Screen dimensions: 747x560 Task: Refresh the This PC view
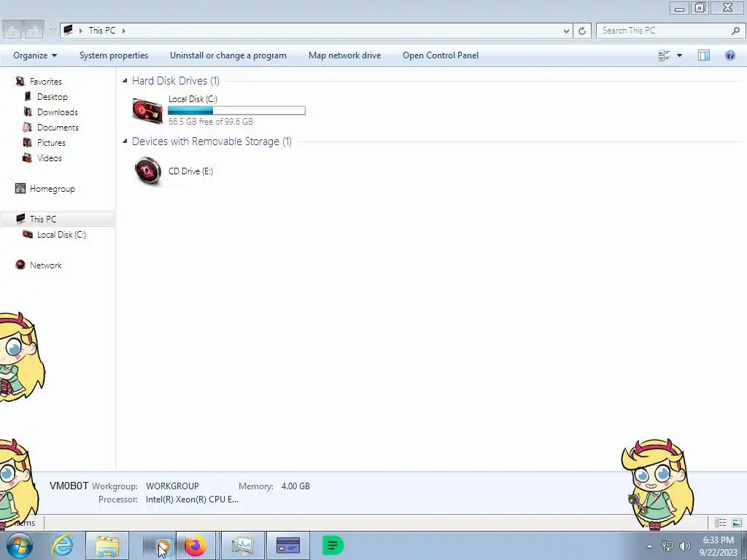[581, 31]
